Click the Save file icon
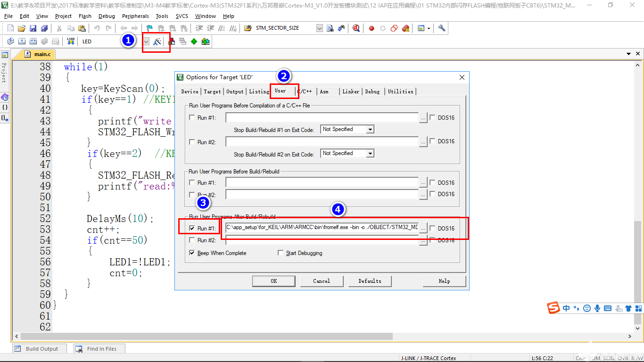 (33, 28)
